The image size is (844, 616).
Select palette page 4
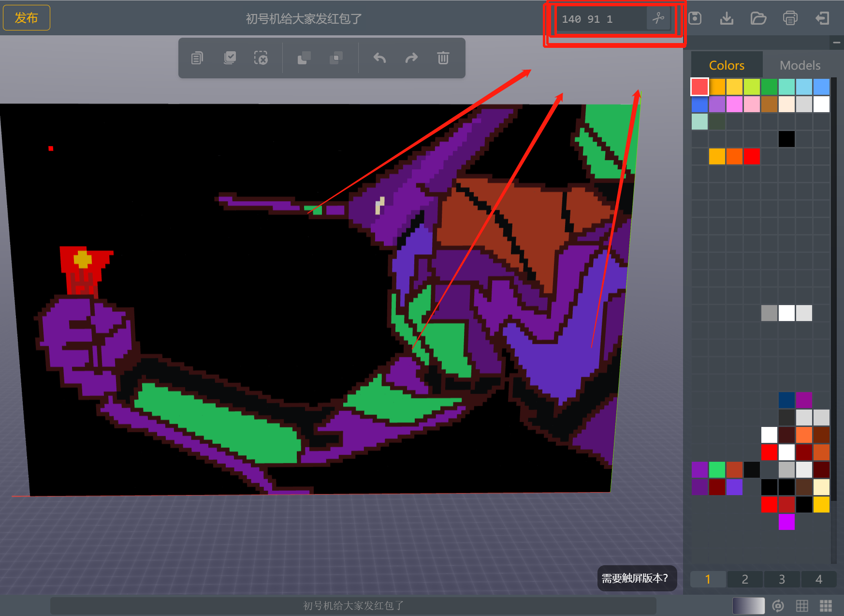click(x=819, y=579)
